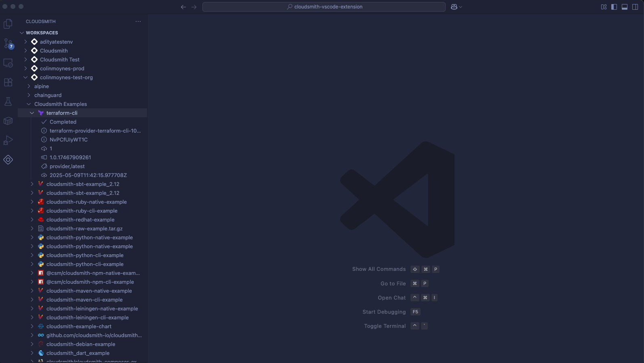The height and width of the screenshot is (363, 644).
Task: Collapse colinmoynes-test-org workspace
Action: coord(26,77)
